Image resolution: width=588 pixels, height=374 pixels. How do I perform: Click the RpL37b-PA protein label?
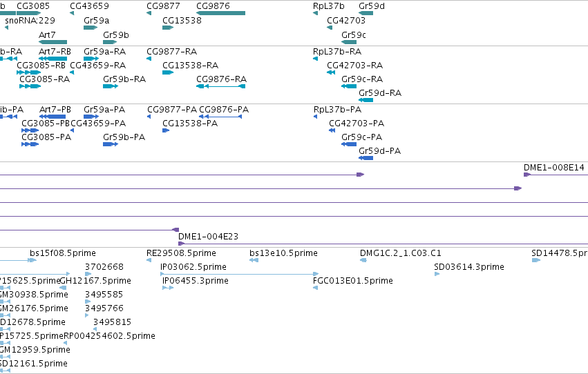tap(337, 109)
